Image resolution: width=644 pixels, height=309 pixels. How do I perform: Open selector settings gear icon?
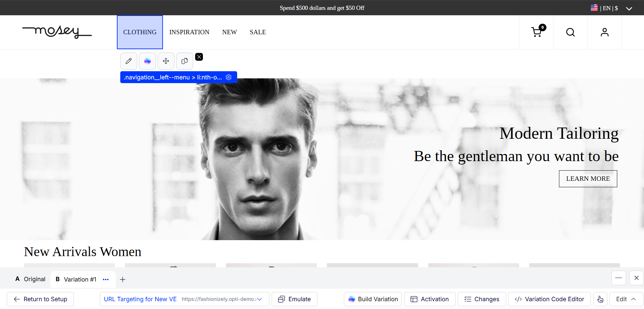coord(229,77)
